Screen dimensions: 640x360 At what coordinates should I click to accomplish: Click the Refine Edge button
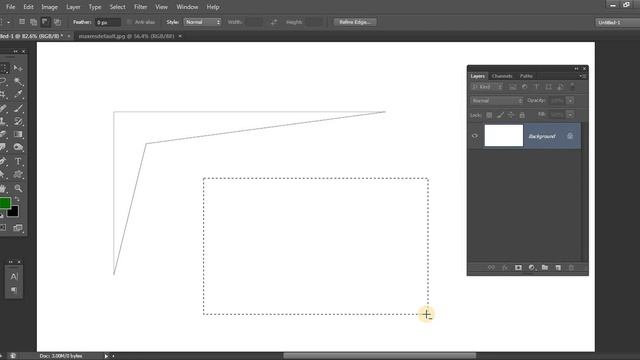click(x=355, y=22)
